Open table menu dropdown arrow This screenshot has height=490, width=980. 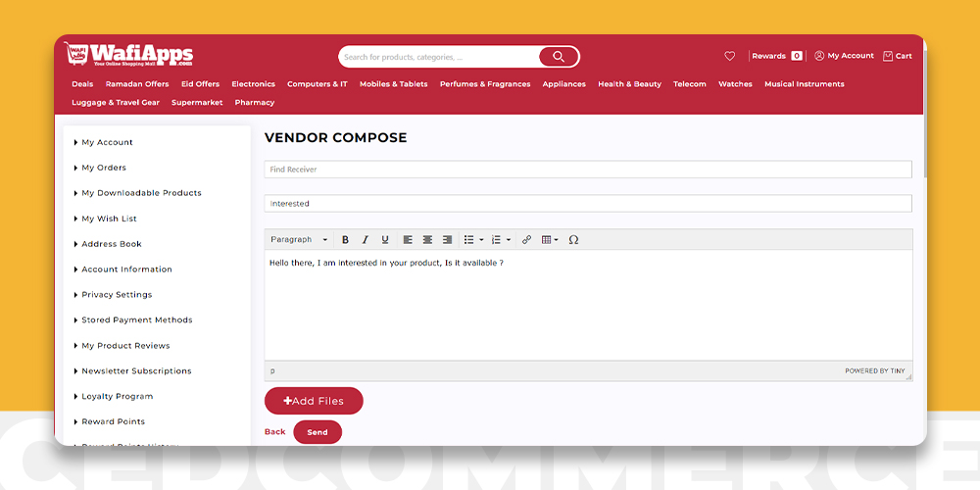point(557,239)
